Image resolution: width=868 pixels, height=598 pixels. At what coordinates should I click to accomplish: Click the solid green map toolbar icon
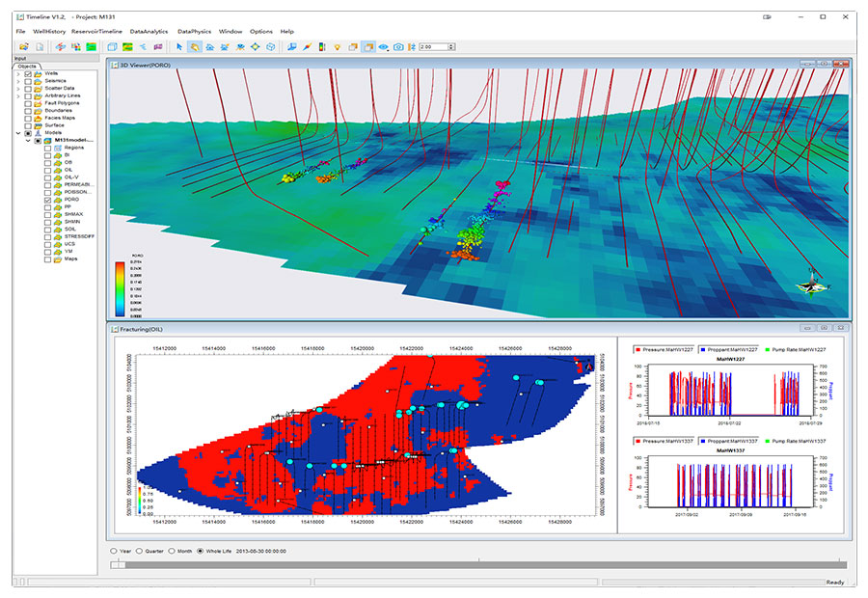pyautogui.click(x=92, y=47)
